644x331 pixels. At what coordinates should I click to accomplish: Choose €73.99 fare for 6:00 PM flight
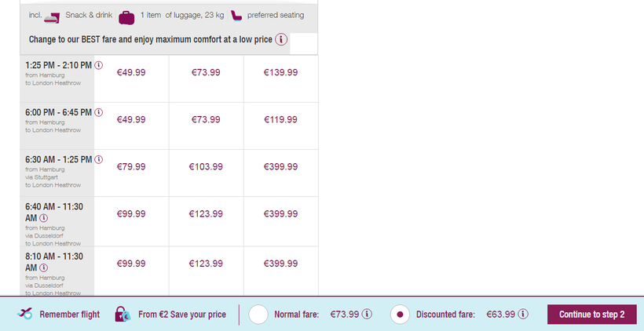click(x=206, y=119)
